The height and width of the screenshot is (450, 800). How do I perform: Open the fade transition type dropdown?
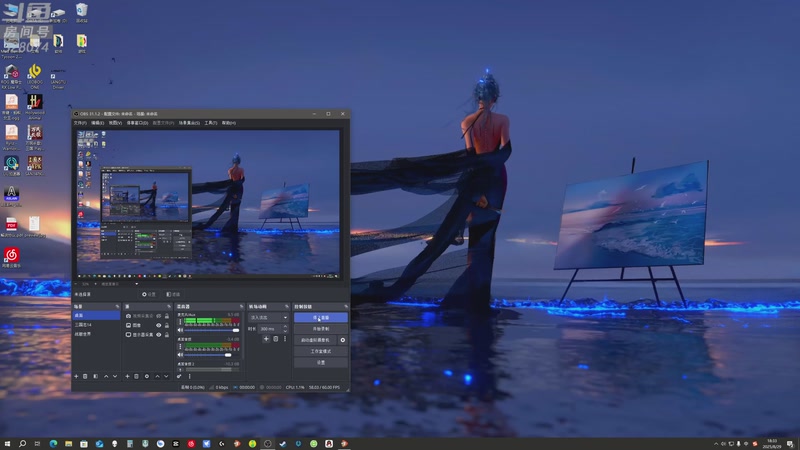(269, 317)
